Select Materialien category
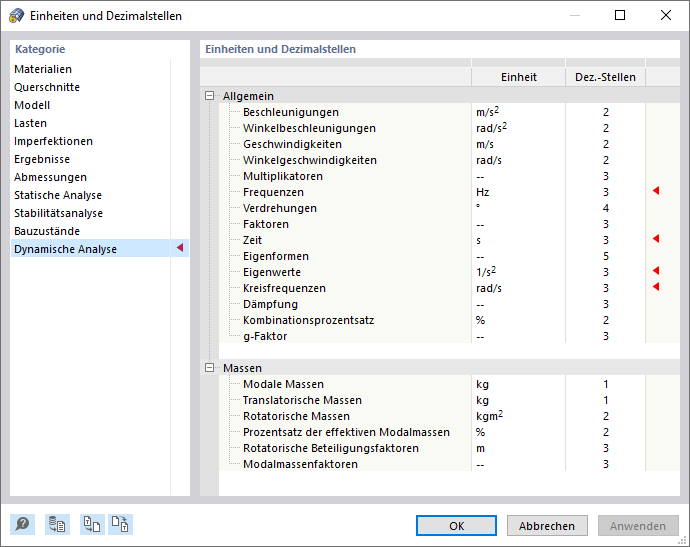The image size is (690, 547). 43,69
